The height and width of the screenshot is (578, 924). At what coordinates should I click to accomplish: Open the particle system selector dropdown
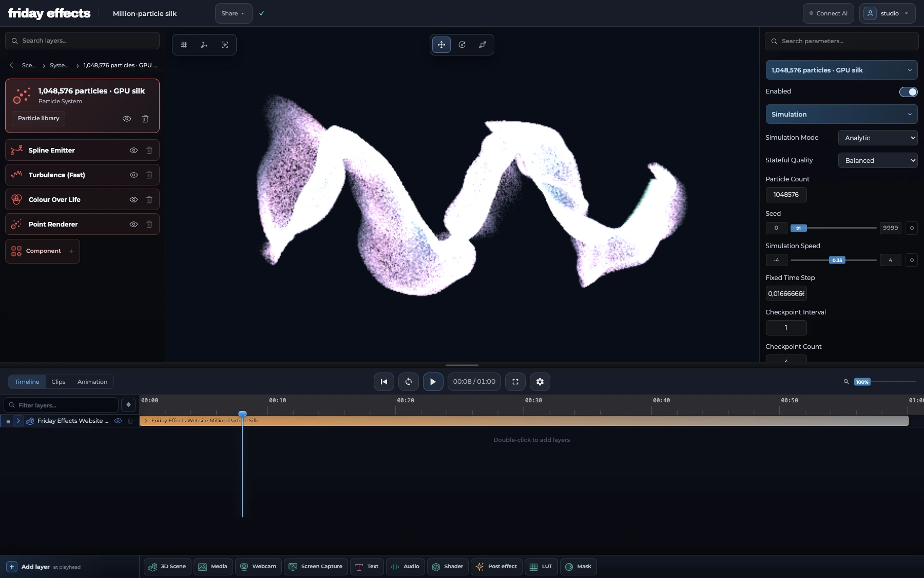click(x=841, y=70)
